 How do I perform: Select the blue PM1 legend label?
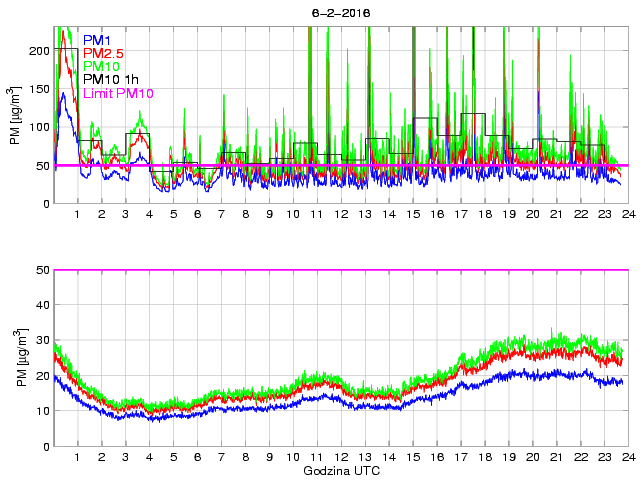pos(97,40)
